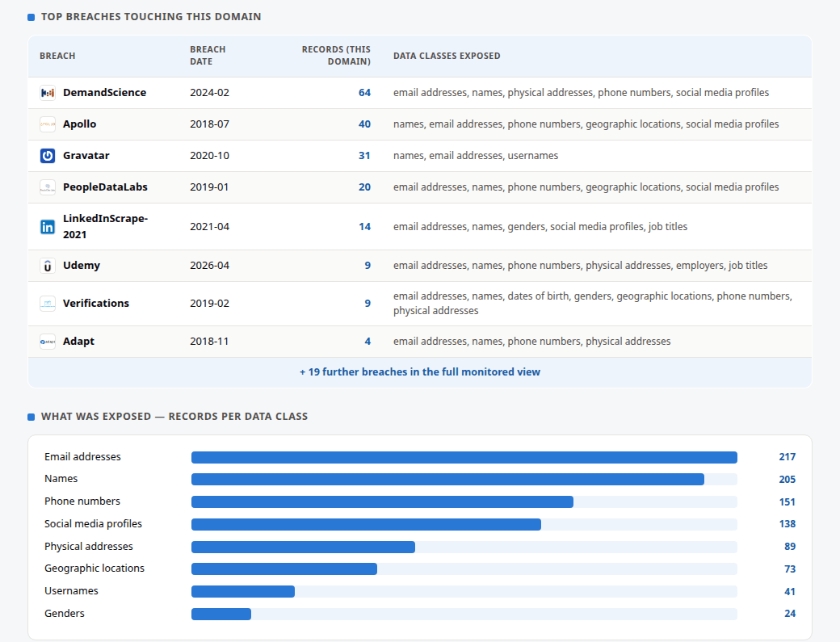Click the Apollo breach logo icon
The width and height of the screenshot is (840, 642).
(48, 124)
